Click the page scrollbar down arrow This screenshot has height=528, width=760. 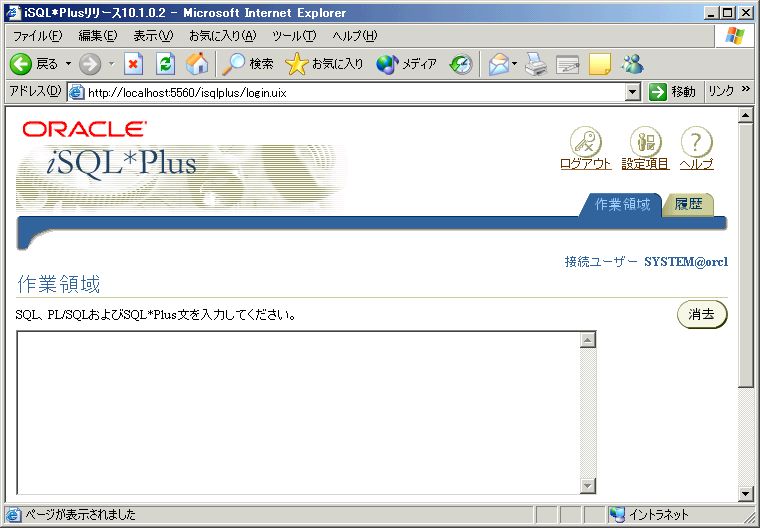tap(745, 494)
